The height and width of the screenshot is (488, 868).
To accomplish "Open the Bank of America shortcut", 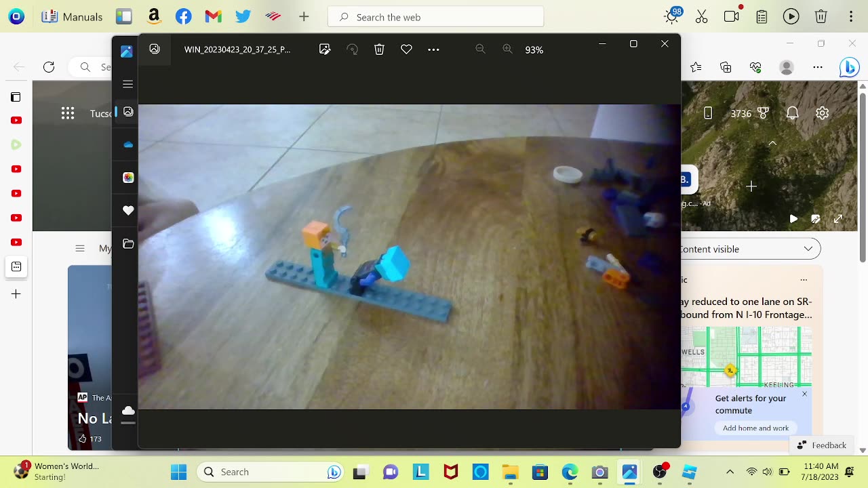I will click(x=273, y=17).
